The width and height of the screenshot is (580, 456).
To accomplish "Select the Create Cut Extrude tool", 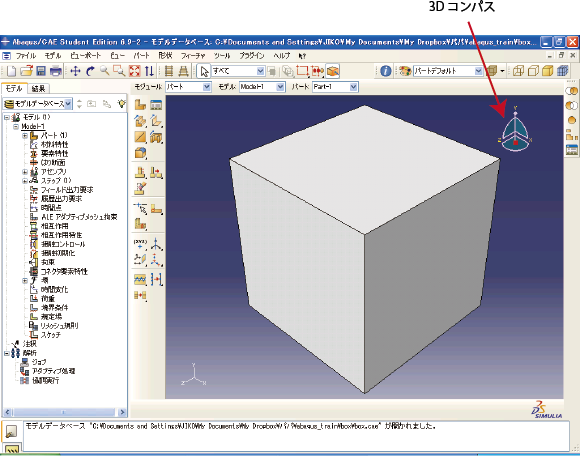I will [x=156, y=137].
